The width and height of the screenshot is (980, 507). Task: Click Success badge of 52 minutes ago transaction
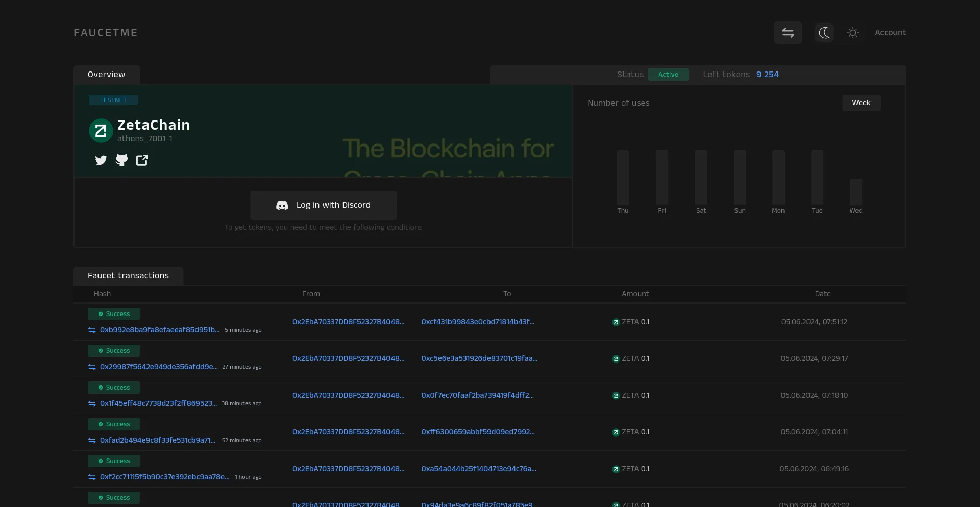pos(114,424)
